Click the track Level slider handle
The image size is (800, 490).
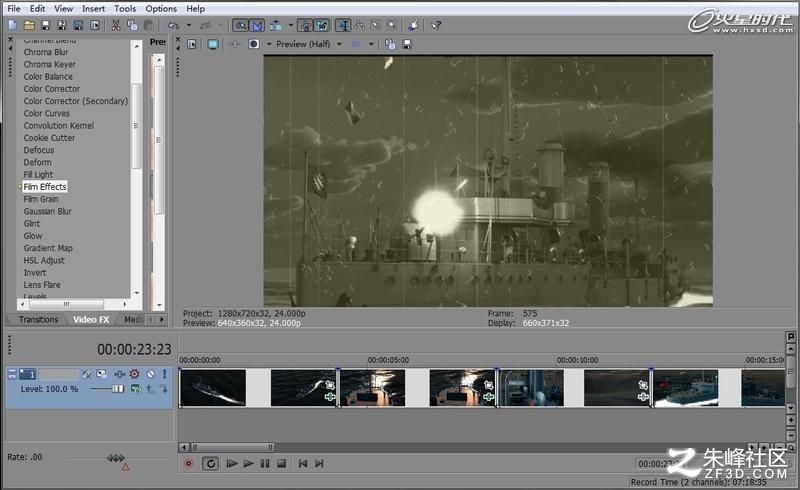coord(118,389)
